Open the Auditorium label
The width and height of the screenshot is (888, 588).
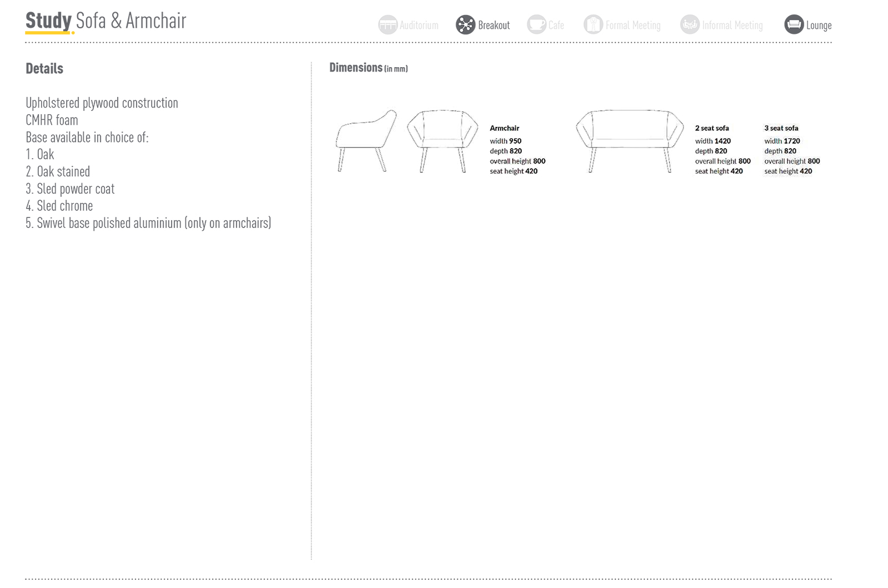click(x=418, y=26)
